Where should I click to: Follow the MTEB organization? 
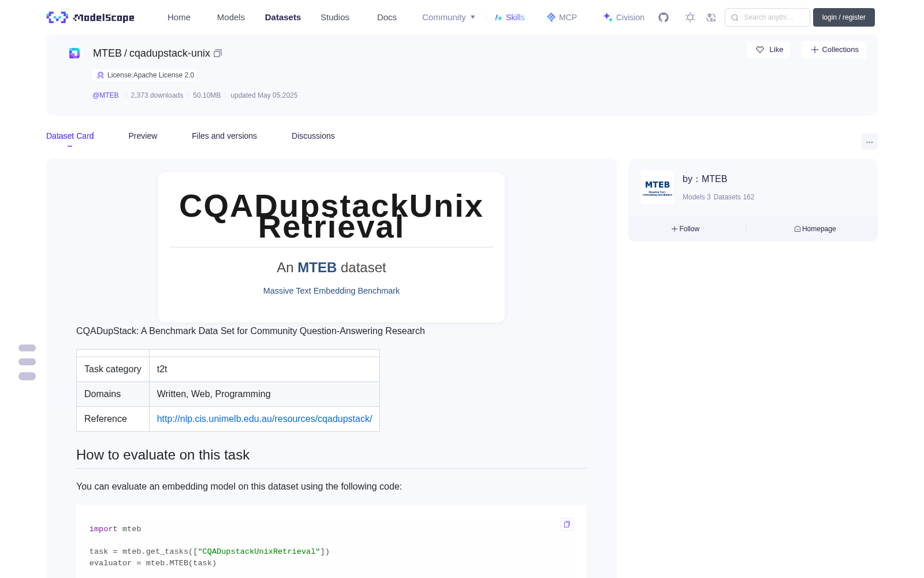pyautogui.click(x=685, y=229)
